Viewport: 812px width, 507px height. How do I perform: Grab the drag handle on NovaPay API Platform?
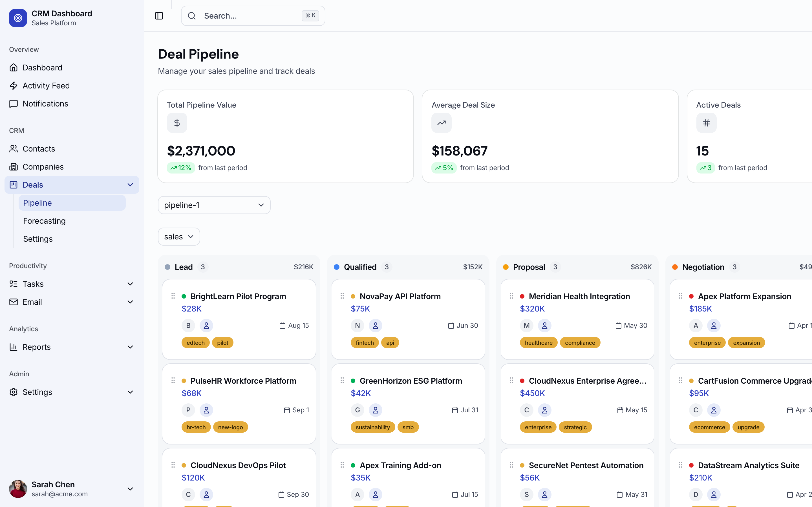(x=342, y=296)
